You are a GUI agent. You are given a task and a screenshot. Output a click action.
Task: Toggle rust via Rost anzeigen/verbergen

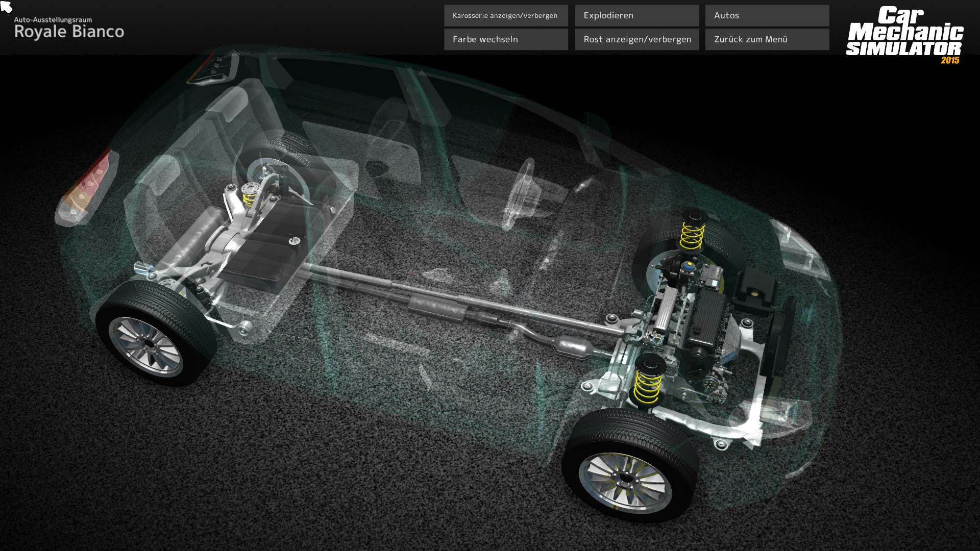pyautogui.click(x=636, y=39)
